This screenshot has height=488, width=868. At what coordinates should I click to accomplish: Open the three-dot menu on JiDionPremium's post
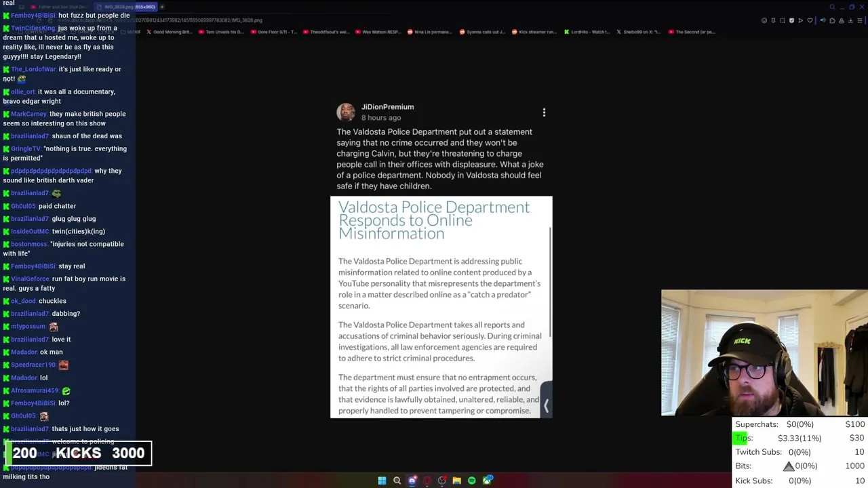pos(544,113)
